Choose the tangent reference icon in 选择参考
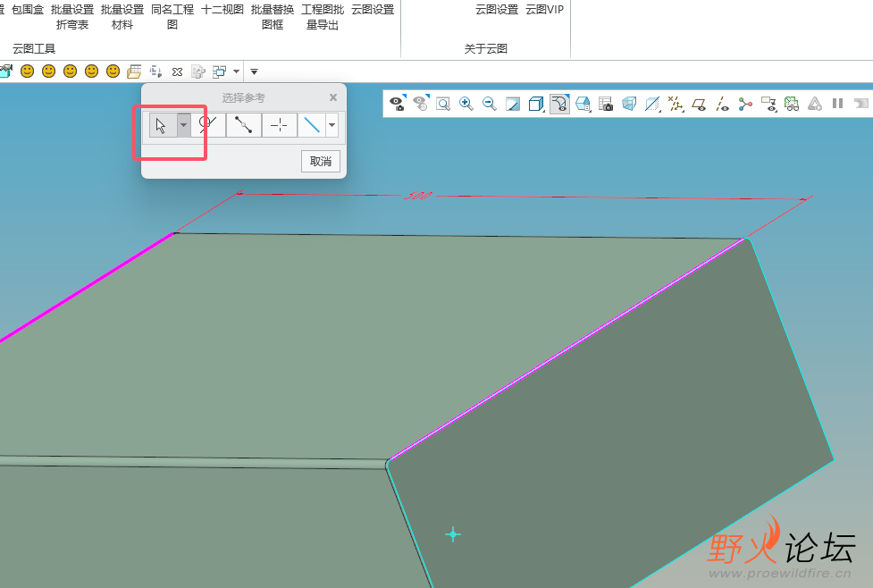Image resolution: width=873 pixels, height=588 pixels. pyautogui.click(x=208, y=125)
